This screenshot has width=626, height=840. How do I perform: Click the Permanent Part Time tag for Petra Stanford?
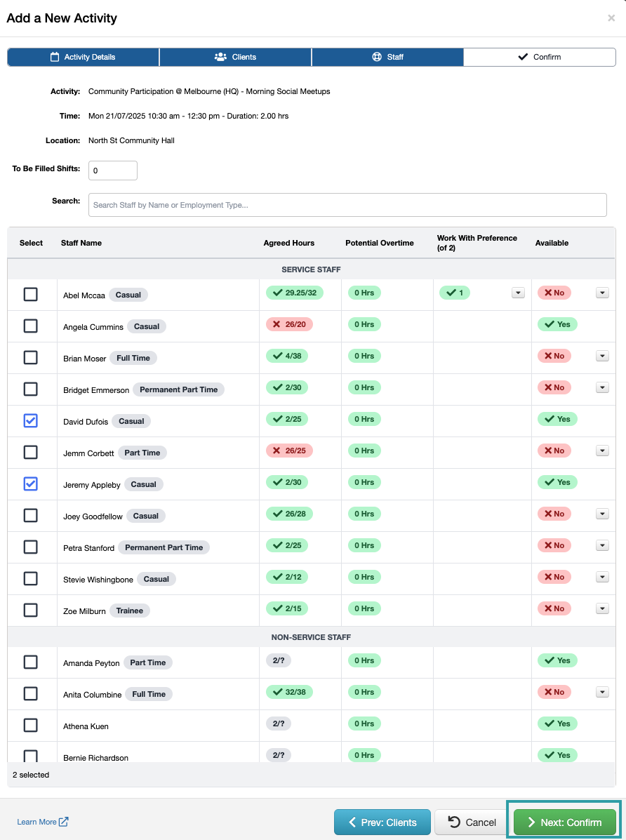[x=164, y=547]
